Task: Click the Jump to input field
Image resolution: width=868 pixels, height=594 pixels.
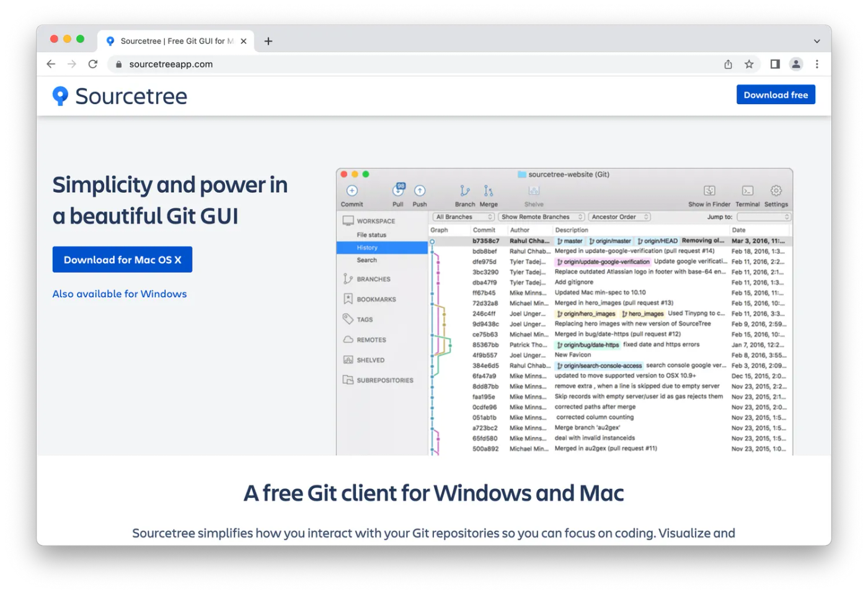Action: tap(763, 216)
